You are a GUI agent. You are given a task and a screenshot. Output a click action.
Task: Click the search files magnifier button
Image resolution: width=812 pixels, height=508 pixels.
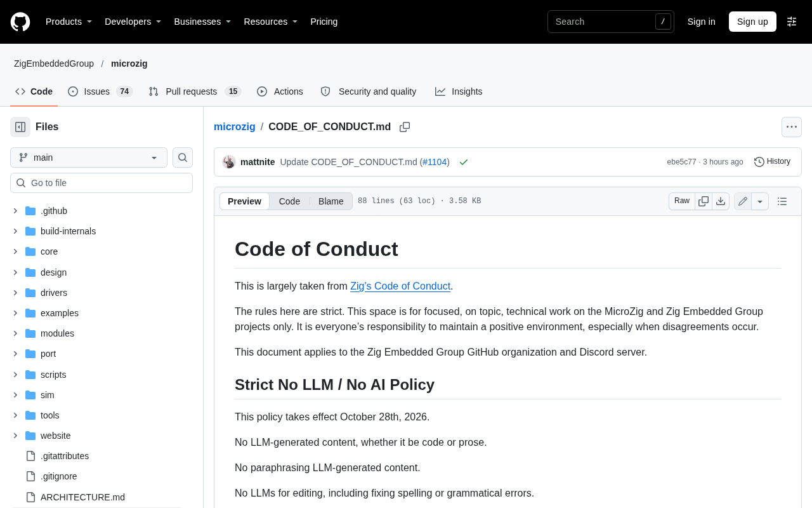[x=183, y=157]
